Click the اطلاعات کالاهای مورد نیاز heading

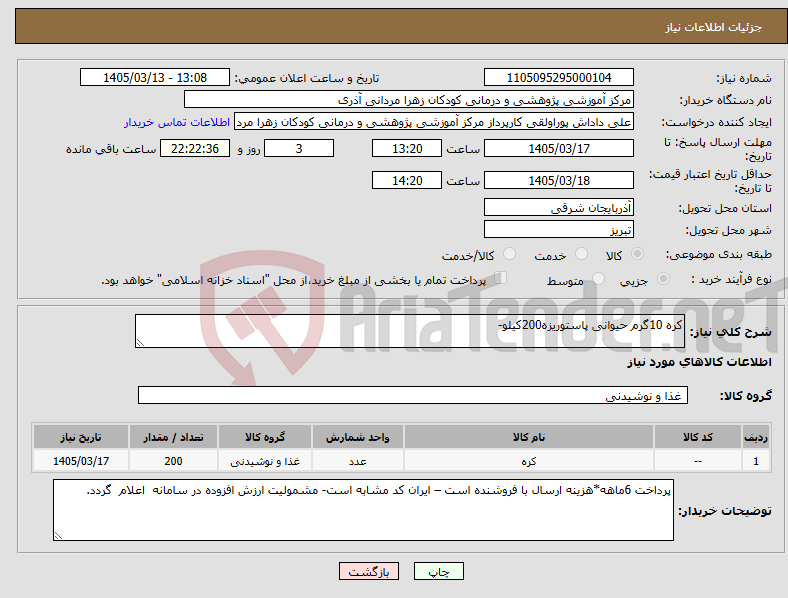(699, 362)
